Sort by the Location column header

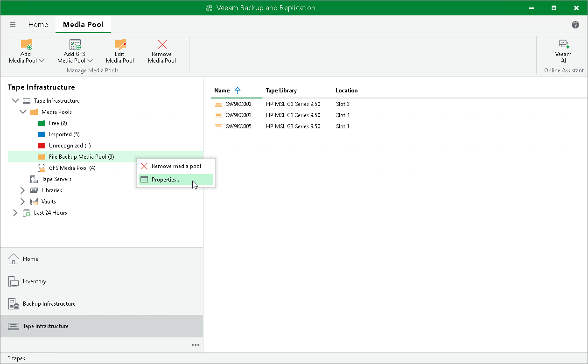347,91
